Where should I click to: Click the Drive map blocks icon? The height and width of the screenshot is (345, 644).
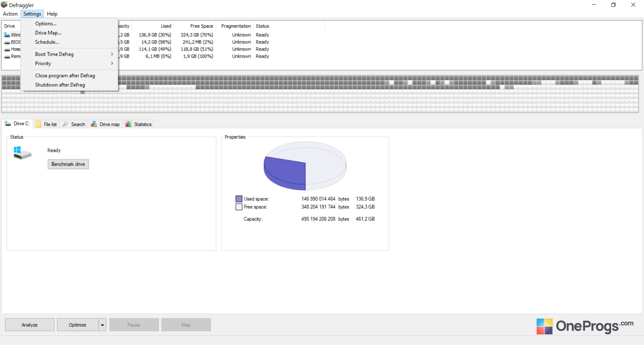(x=94, y=124)
